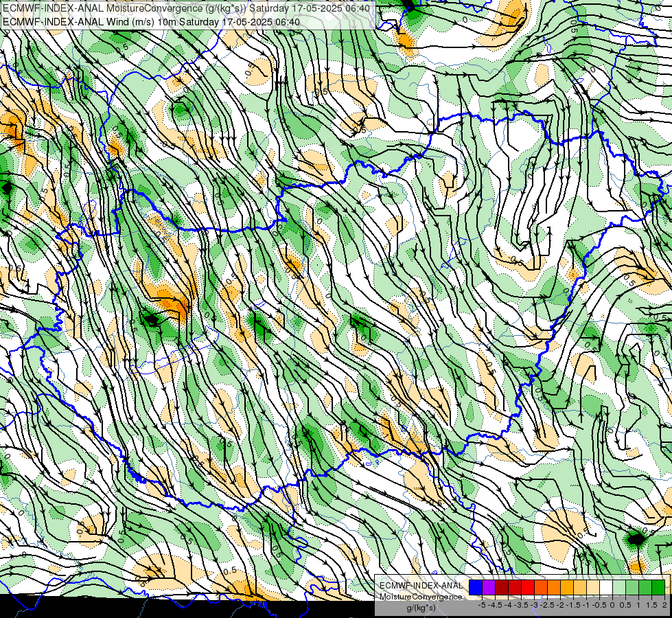
Task: Pick the pale peach swatch between -1 and -0.5
Action: (593, 588)
